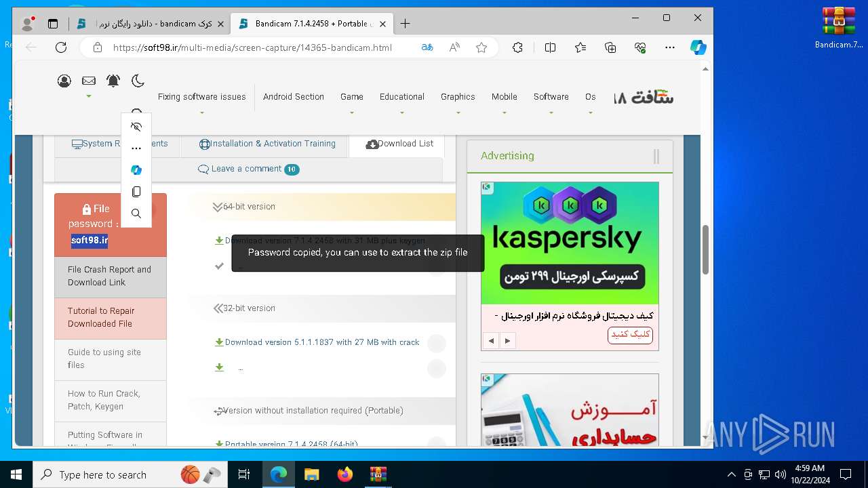
Task: Open Android Section menu item
Action: pos(294,97)
